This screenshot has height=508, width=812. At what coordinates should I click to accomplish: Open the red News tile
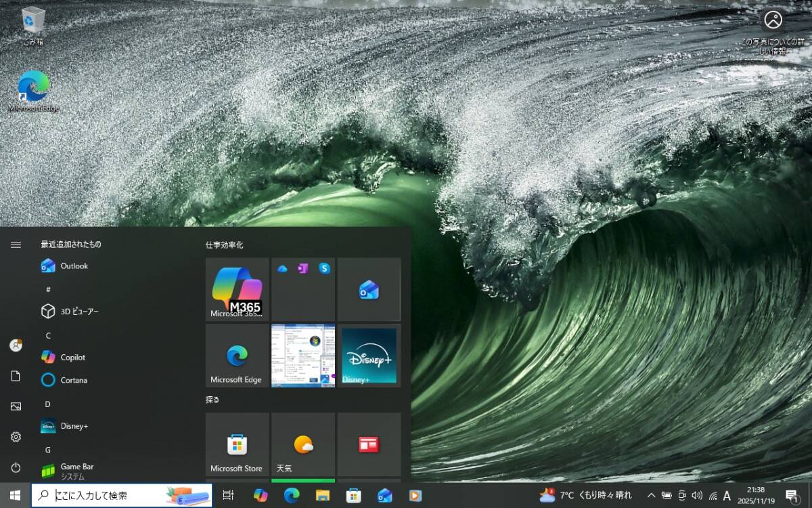click(x=369, y=444)
